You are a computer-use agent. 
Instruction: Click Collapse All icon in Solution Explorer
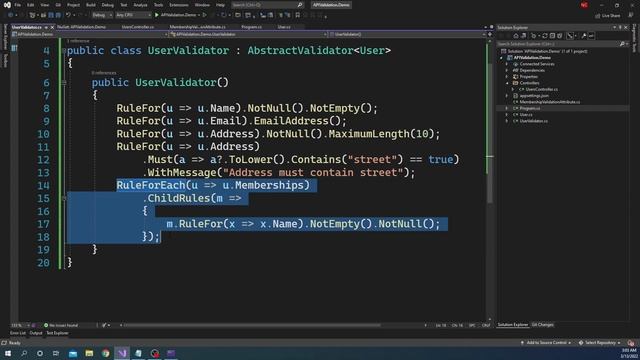coord(552,36)
